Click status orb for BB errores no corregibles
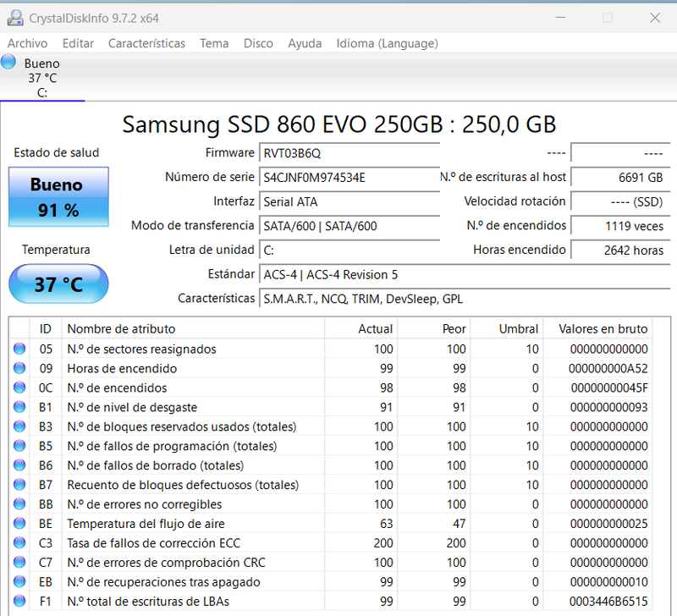This screenshot has width=677, height=616. 19,503
